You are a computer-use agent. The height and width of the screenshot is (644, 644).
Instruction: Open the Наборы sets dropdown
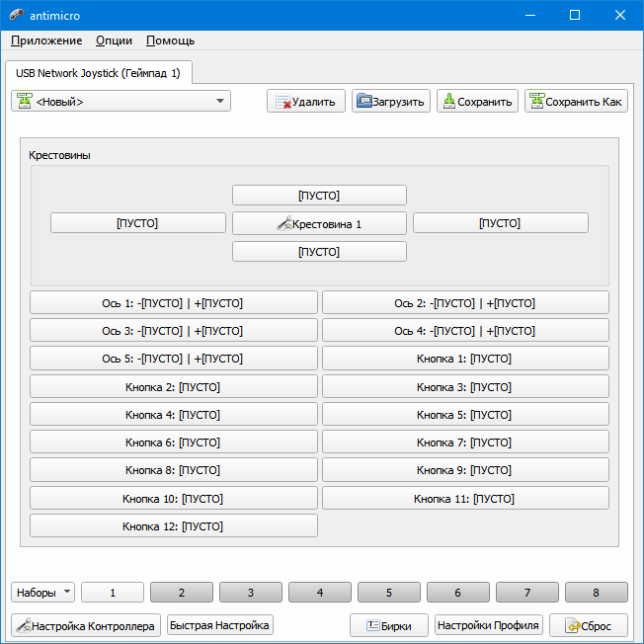tap(42, 593)
